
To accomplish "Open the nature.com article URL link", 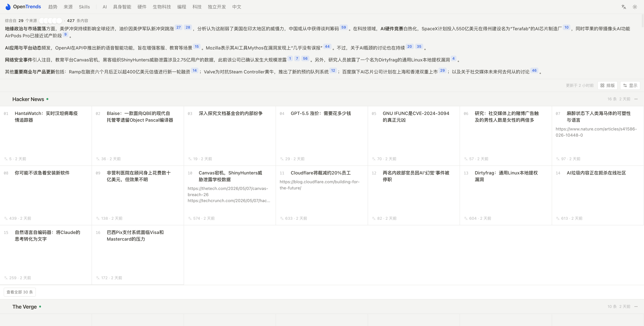I will pyautogui.click(x=596, y=132).
